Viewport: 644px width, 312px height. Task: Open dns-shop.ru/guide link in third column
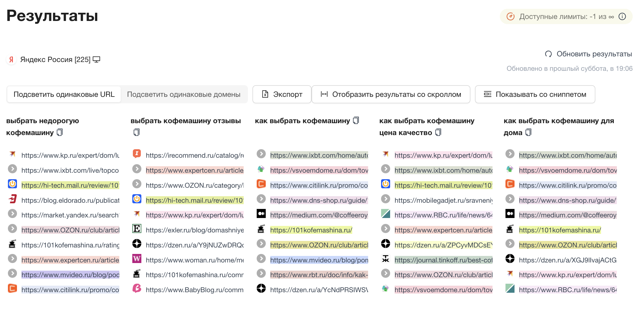pyautogui.click(x=319, y=200)
